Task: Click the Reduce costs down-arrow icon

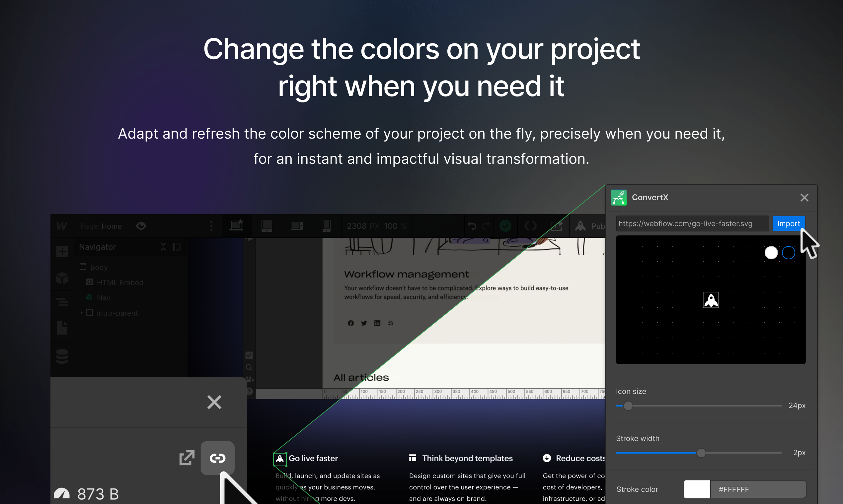Action: [x=547, y=458]
